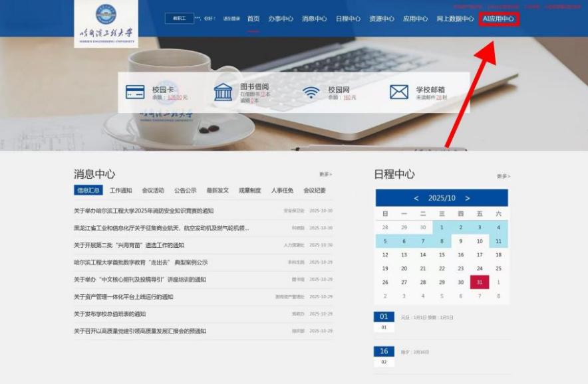Image resolution: width=588 pixels, height=384 pixels.
Task: Expand 更多 in 日程中心 section
Action: point(503,177)
